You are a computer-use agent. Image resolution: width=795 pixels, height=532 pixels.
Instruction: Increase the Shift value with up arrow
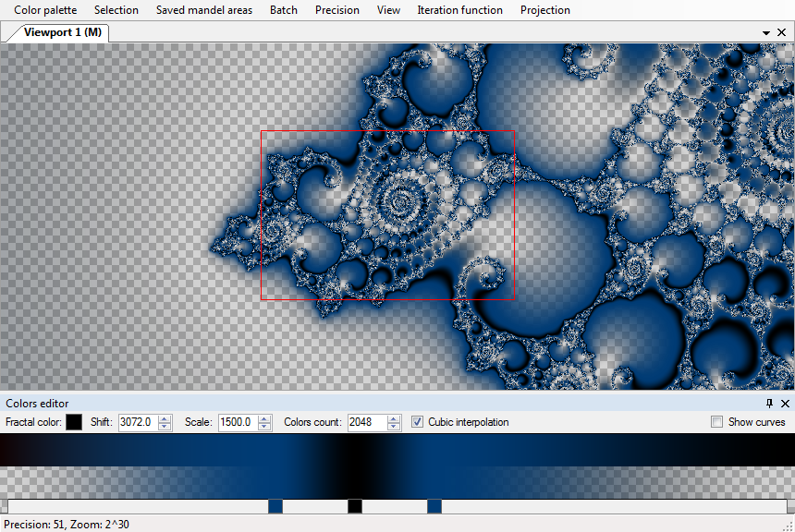tap(165, 418)
